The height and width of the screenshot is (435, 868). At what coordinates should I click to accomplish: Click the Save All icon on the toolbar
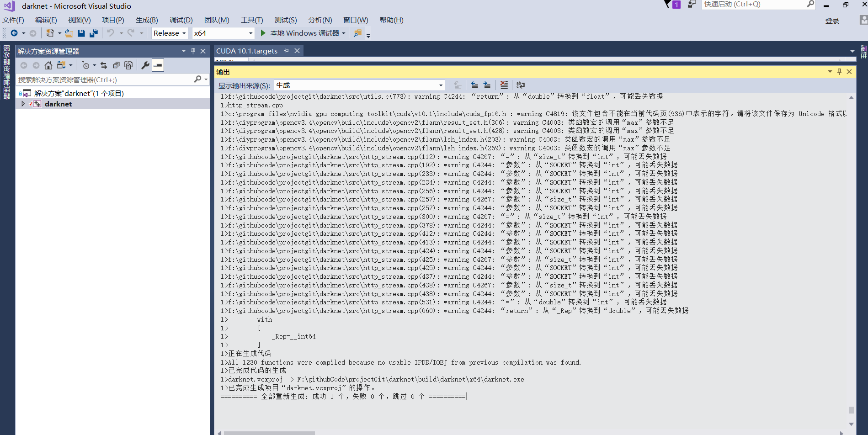point(94,33)
